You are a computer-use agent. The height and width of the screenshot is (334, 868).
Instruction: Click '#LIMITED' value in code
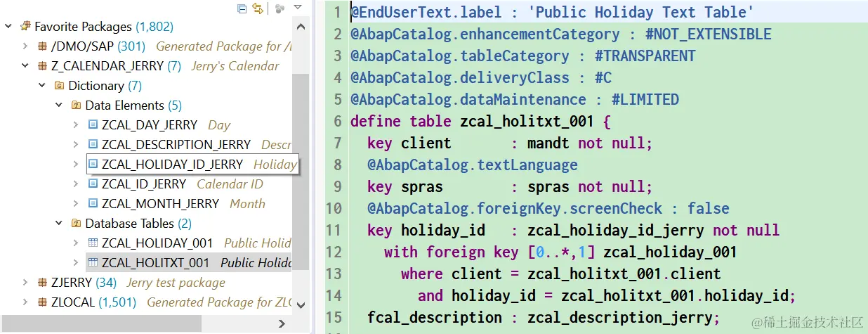point(645,99)
